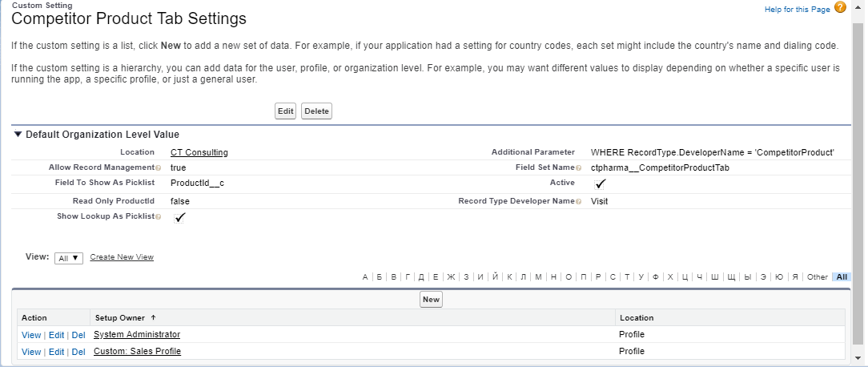Image resolution: width=868 pixels, height=367 pixels.
Task: Collapse the Default Organization Level Value section
Action: coord(18,135)
